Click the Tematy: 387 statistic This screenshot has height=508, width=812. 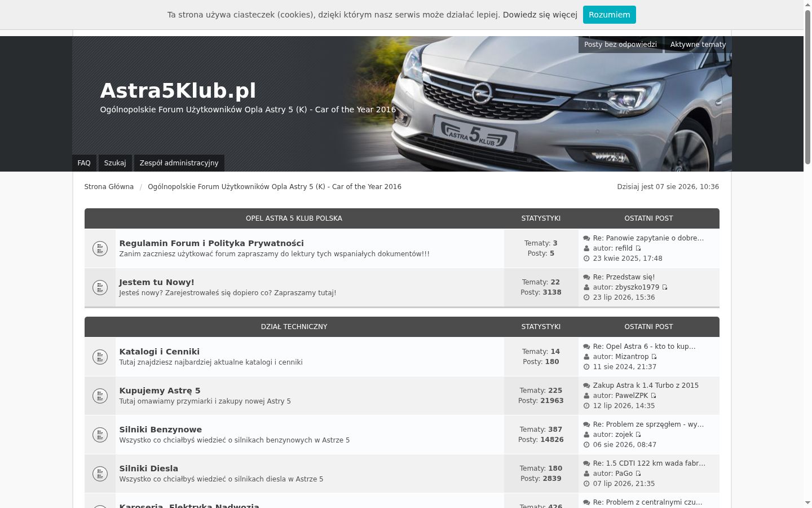(541, 430)
